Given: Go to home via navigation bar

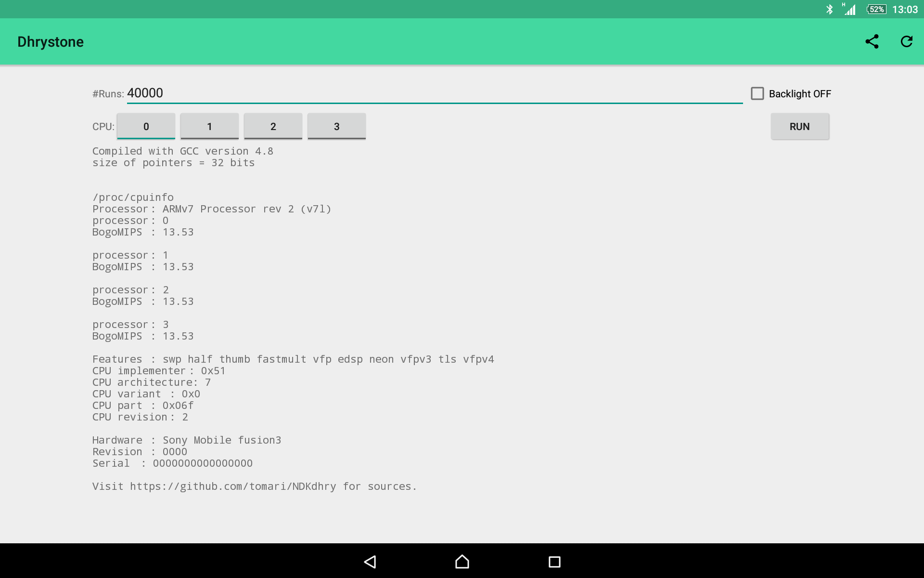Looking at the screenshot, I should coord(462,562).
